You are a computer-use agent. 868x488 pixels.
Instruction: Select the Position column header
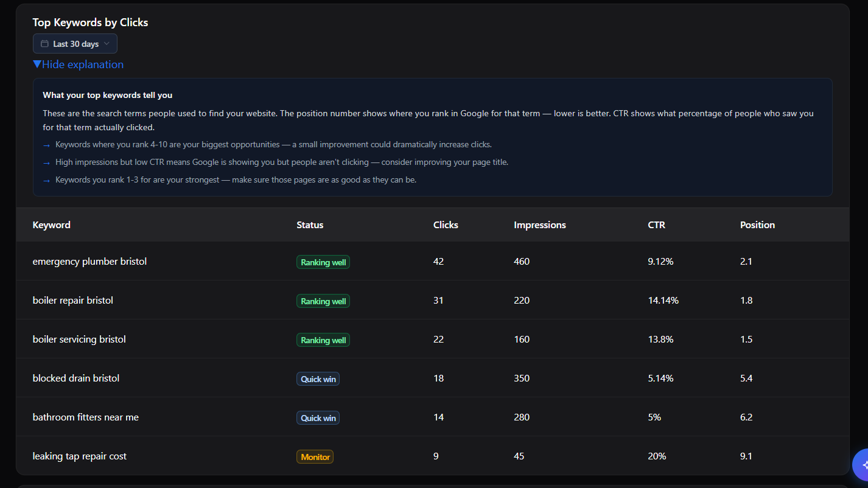coord(757,225)
